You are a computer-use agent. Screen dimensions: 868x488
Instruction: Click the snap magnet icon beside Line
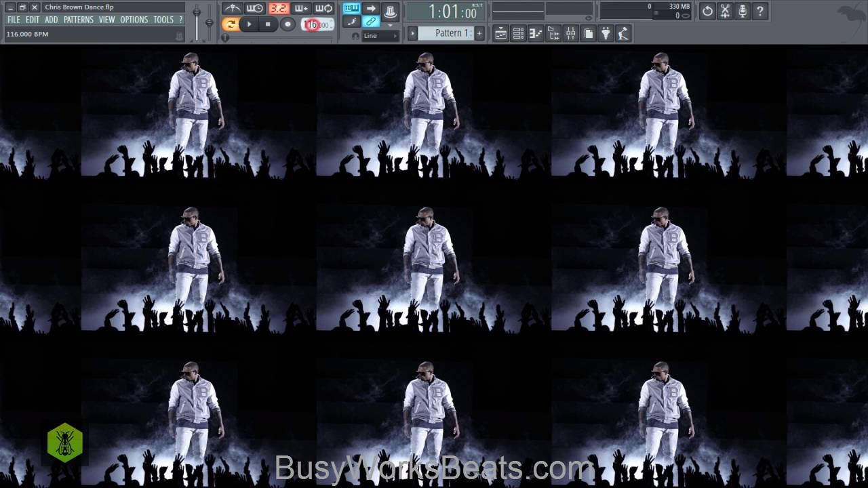[355, 36]
